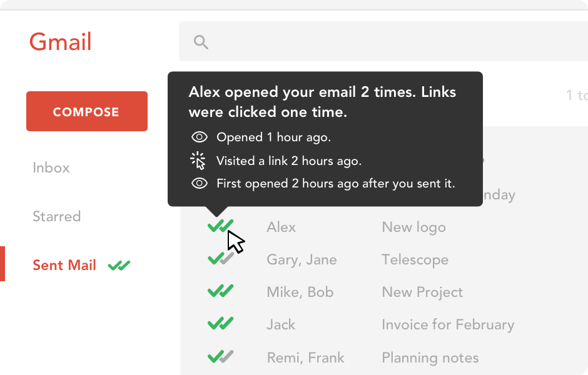This screenshot has height=375, width=588.
Task: Click the link-visited cursor icon in tooltip
Action: 198,161
